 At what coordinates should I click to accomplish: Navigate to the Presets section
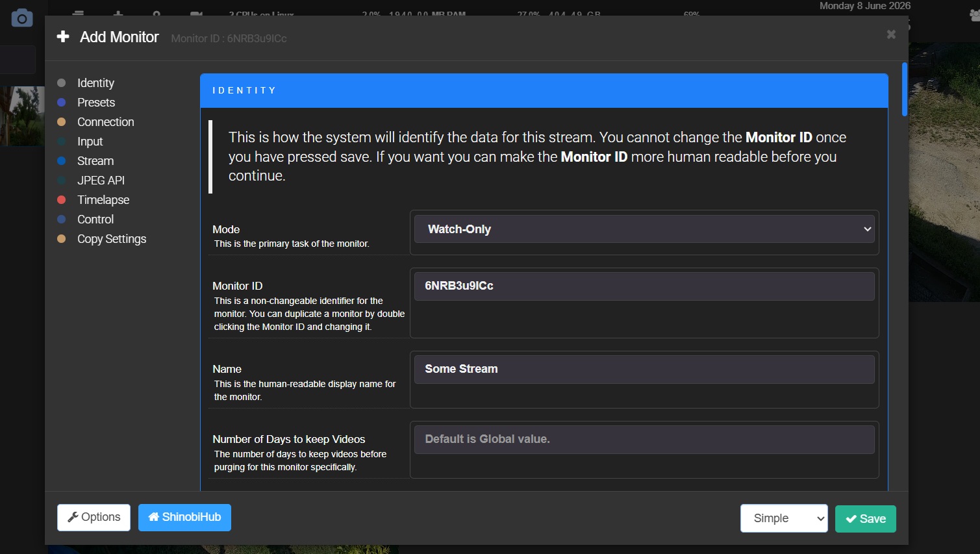tap(95, 103)
